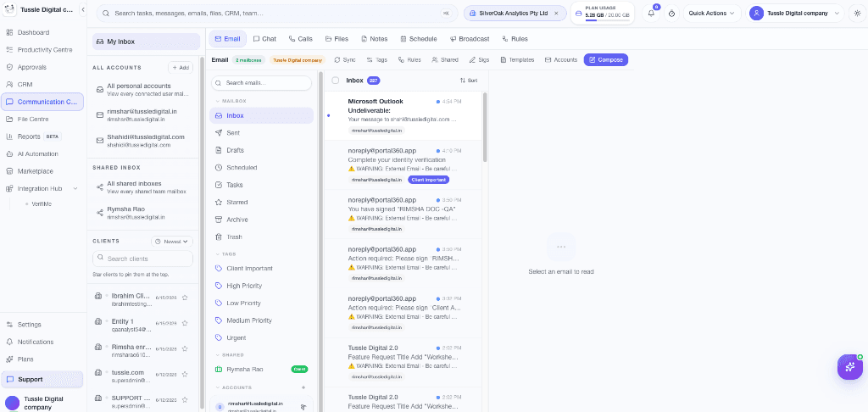Screen dimensions: 868x412
Task: Open the Marketplace in the sidebar
Action: (x=42, y=171)
